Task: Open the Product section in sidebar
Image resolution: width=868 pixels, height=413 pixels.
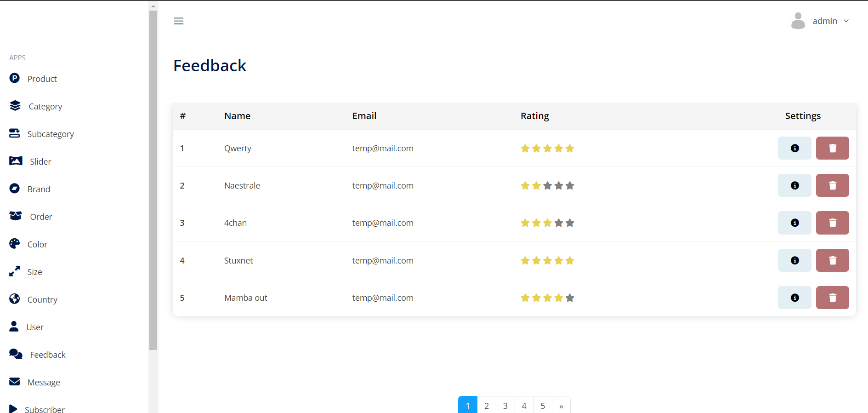Action: [42, 79]
